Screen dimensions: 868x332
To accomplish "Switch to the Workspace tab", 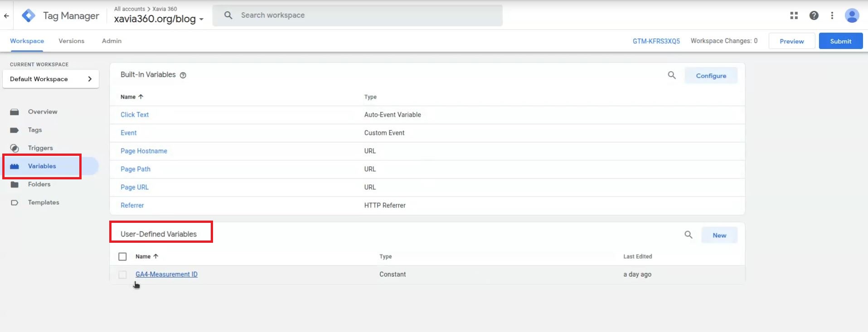I will point(27,41).
